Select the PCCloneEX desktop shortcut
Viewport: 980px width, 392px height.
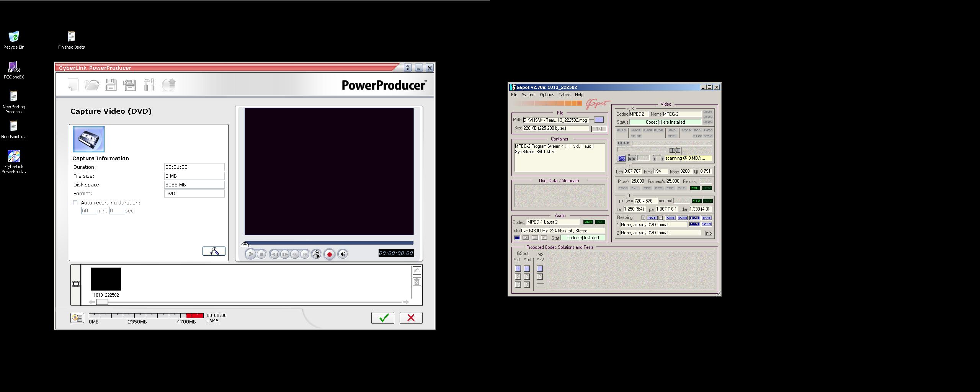(x=14, y=70)
